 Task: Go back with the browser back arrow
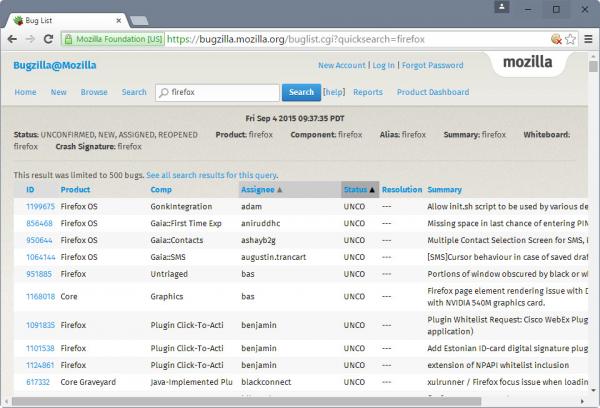12,39
